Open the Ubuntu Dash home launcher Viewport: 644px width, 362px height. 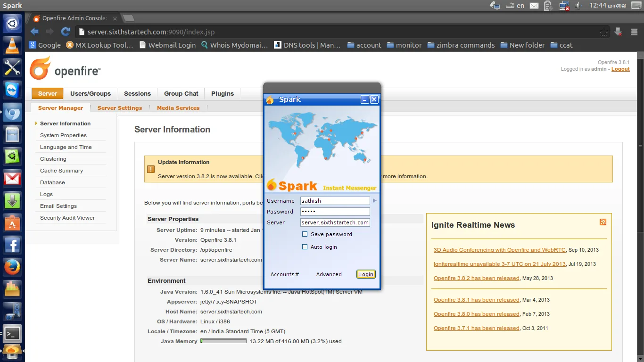(x=12, y=22)
